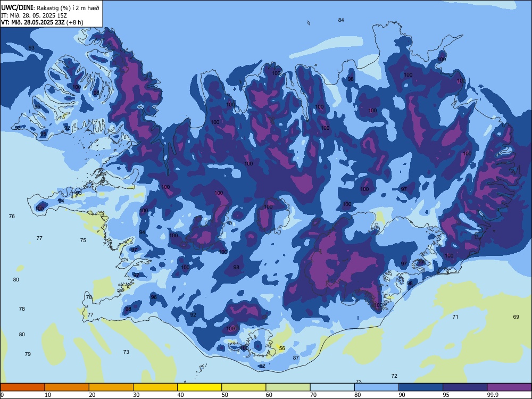Click the legend tick label 10
532x399 pixels.
[48, 395]
